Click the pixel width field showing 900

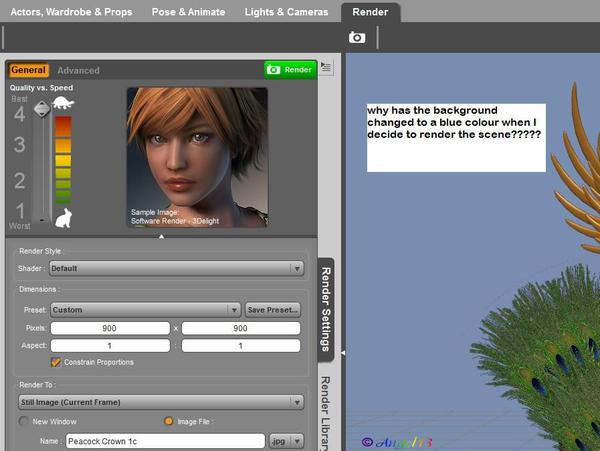[110, 328]
